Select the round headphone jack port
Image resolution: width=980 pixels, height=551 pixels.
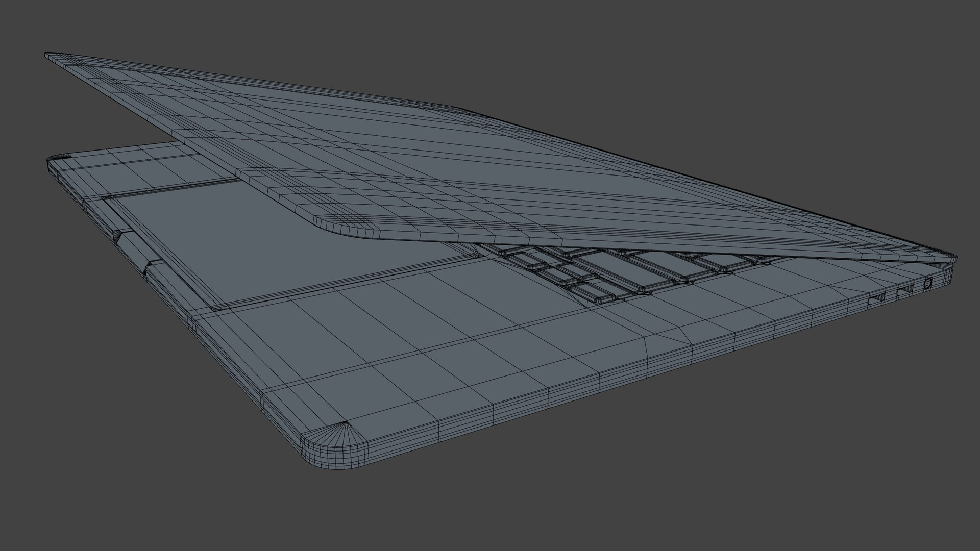point(927,283)
